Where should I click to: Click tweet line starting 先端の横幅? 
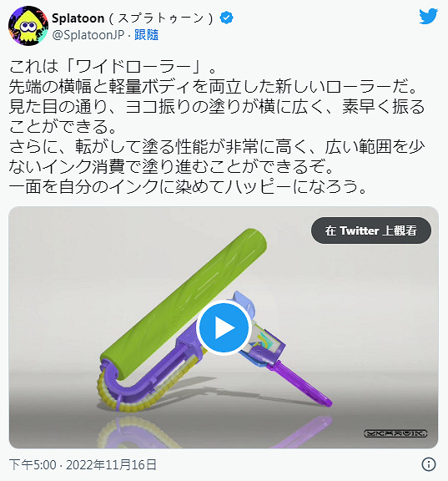(x=213, y=87)
